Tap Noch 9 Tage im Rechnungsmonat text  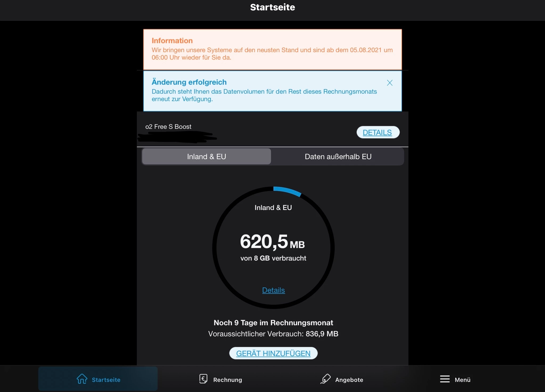pos(273,323)
